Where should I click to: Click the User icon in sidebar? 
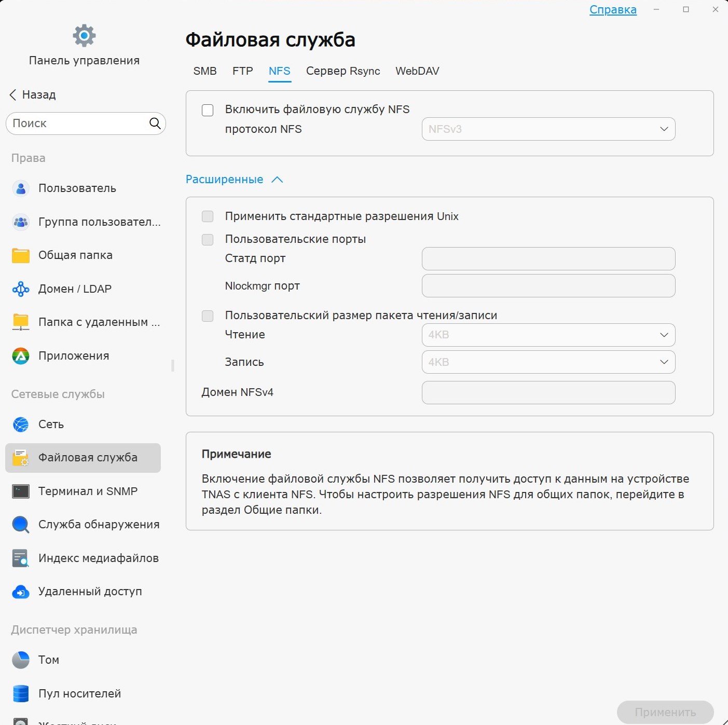pyautogui.click(x=21, y=188)
